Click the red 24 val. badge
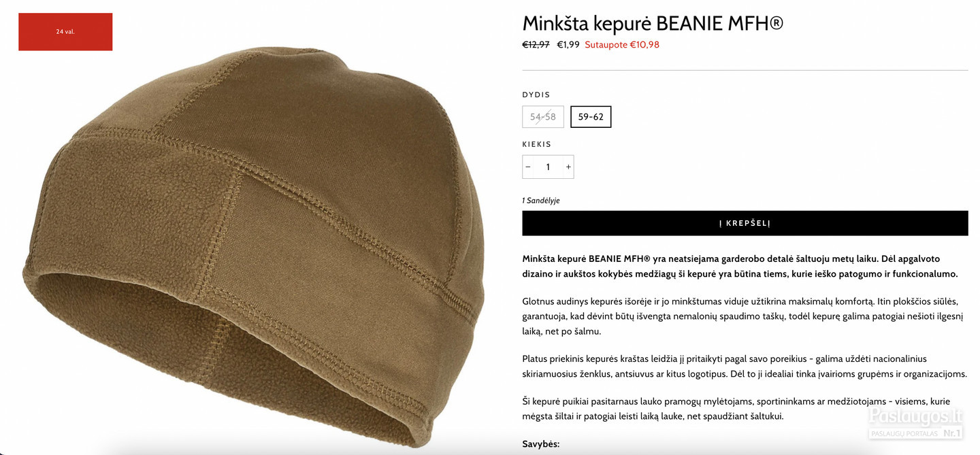 point(65,31)
